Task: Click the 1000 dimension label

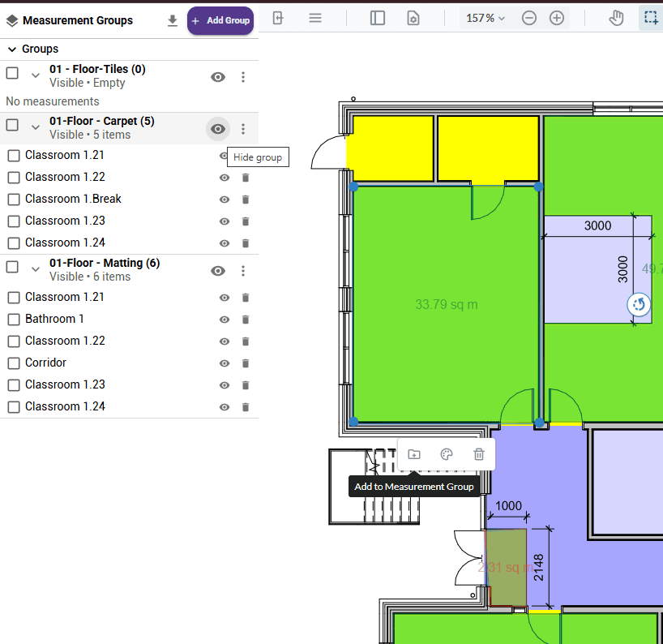Action: [508, 506]
